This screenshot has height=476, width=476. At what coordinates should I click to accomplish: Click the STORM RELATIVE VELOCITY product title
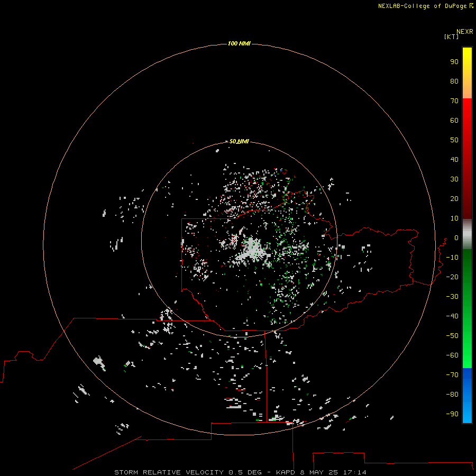click(169, 472)
